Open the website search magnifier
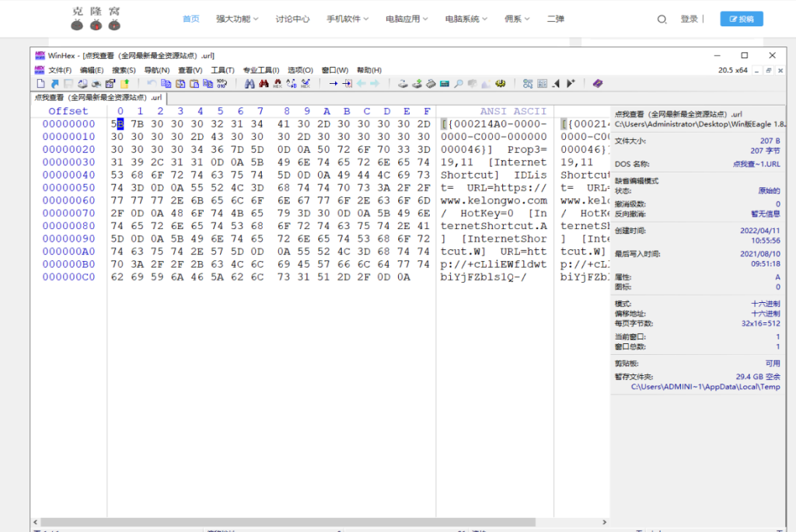The width and height of the screenshot is (796, 532). click(x=662, y=19)
